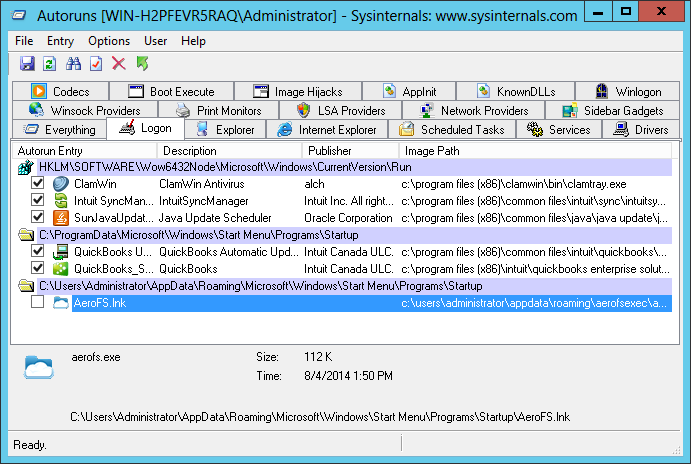The width and height of the screenshot is (691, 464).
Task: Open the File menu
Action: click(x=24, y=41)
